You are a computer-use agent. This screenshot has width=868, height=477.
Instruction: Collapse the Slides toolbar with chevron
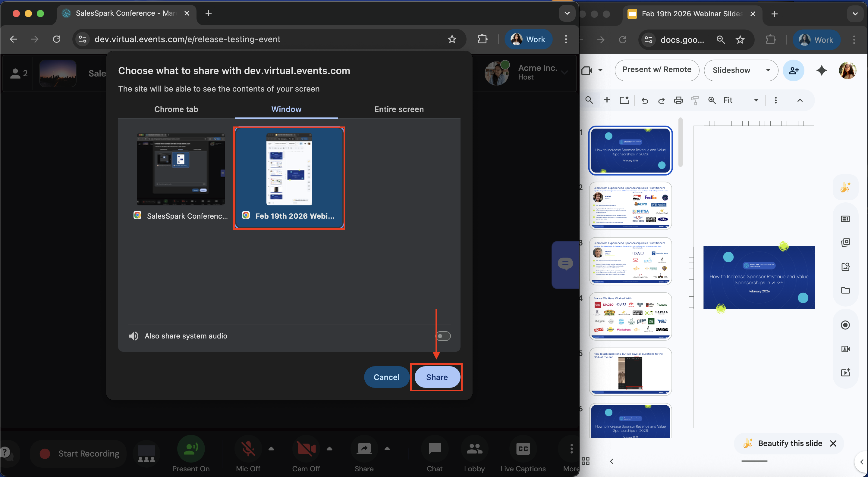(x=800, y=100)
